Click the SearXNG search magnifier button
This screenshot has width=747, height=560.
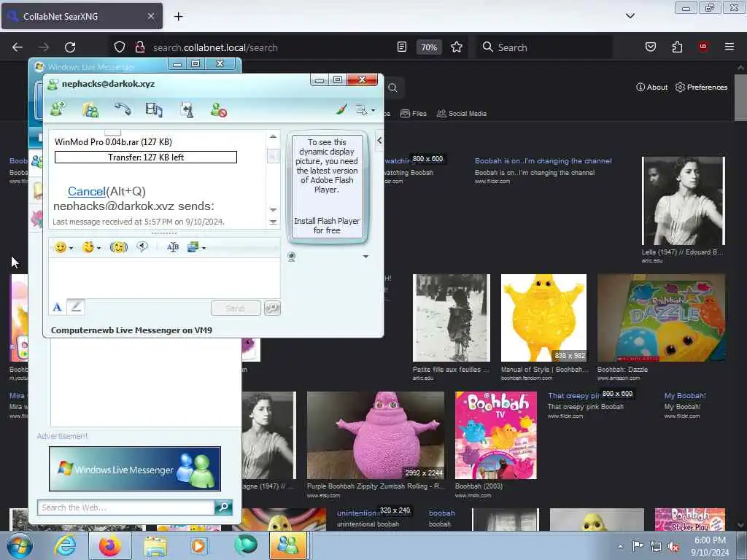pyautogui.click(x=392, y=87)
